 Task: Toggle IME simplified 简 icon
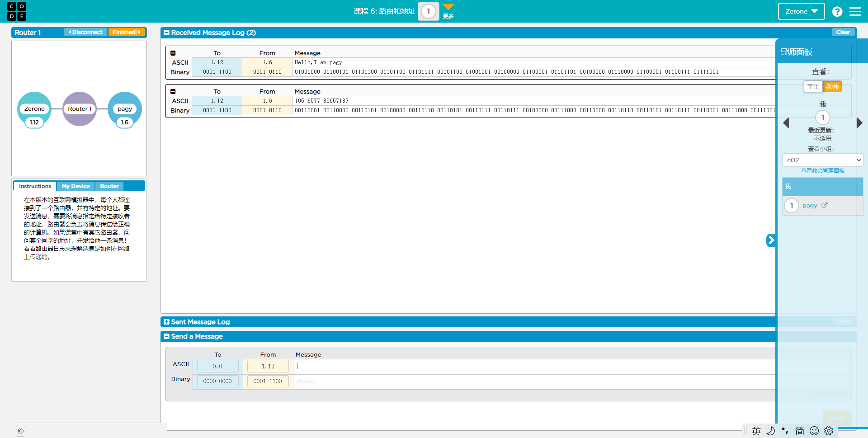pos(800,431)
